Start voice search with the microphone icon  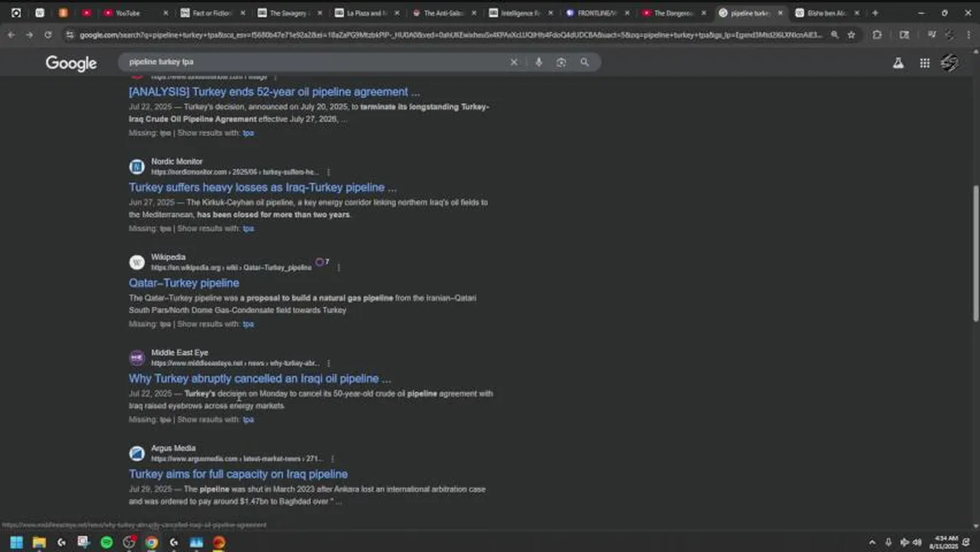tap(538, 62)
